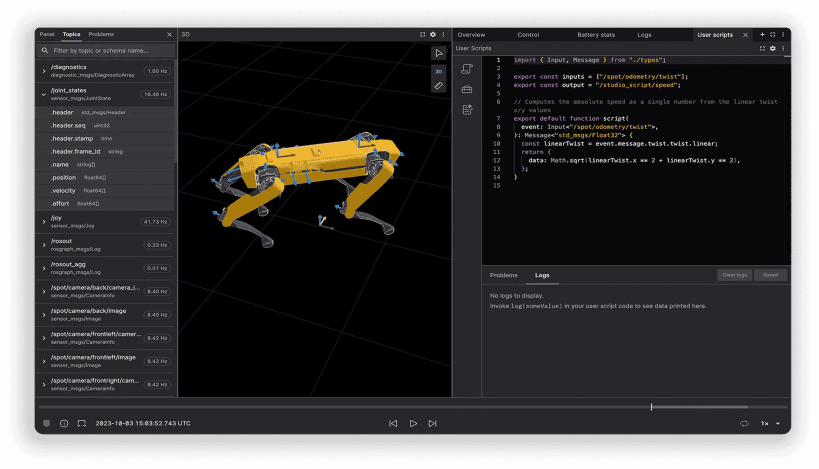Expand the /diagnostics topic
The image size is (819, 469).
[43, 71]
